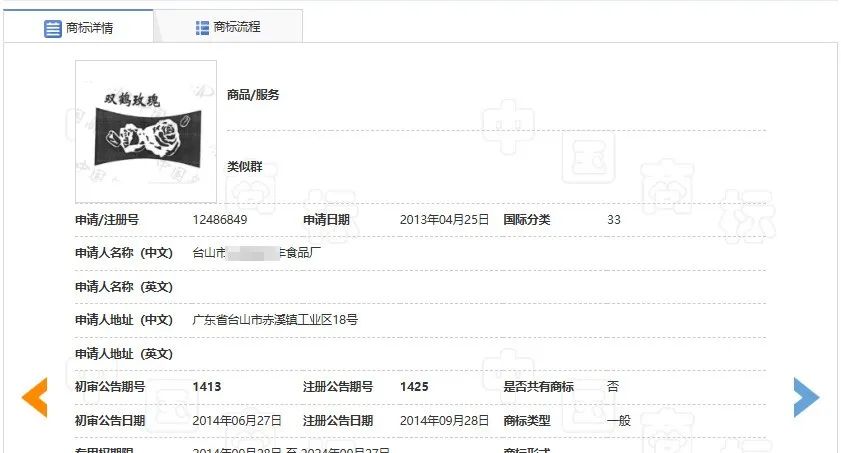
Task: Click the applicant name ending in 食品厂
Action: [x=256, y=253]
